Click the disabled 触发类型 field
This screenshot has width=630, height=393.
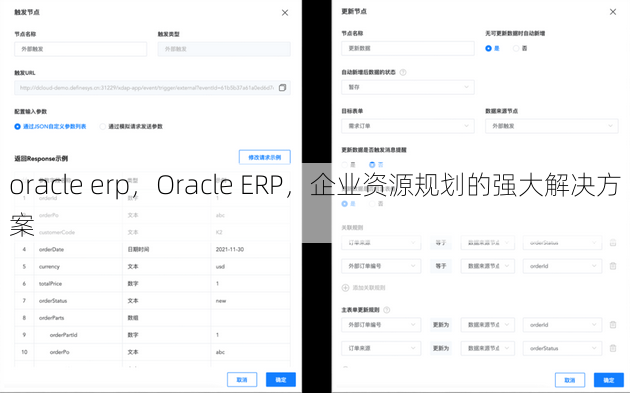pos(224,49)
